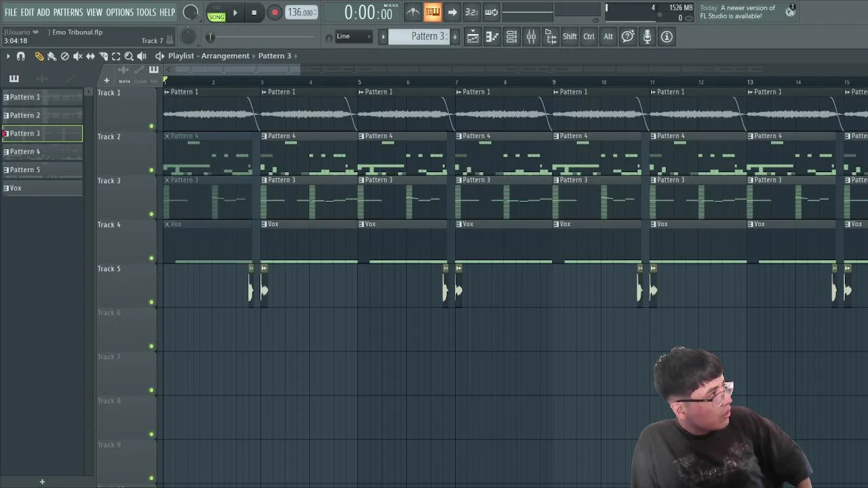Click the Record button
The height and width of the screenshot is (488, 868).
275,12
